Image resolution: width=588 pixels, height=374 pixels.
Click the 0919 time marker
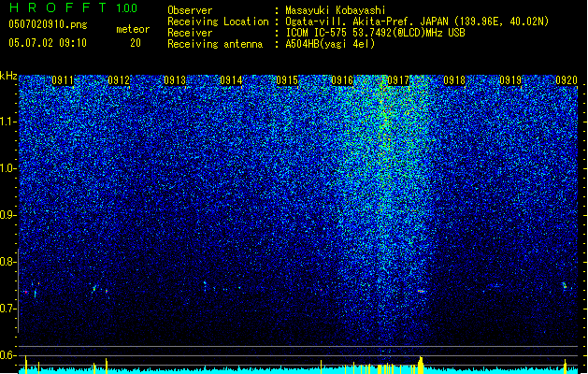click(x=510, y=79)
